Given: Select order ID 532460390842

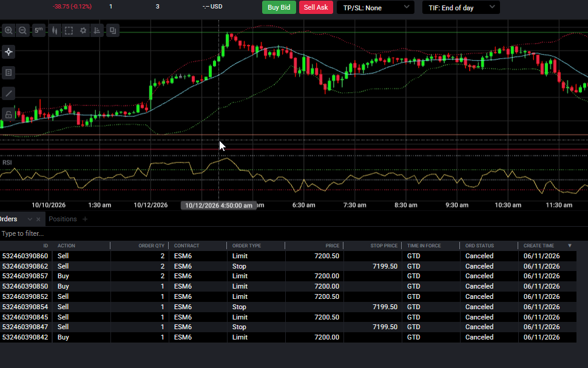Looking at the screenshot, I should 25,337.
